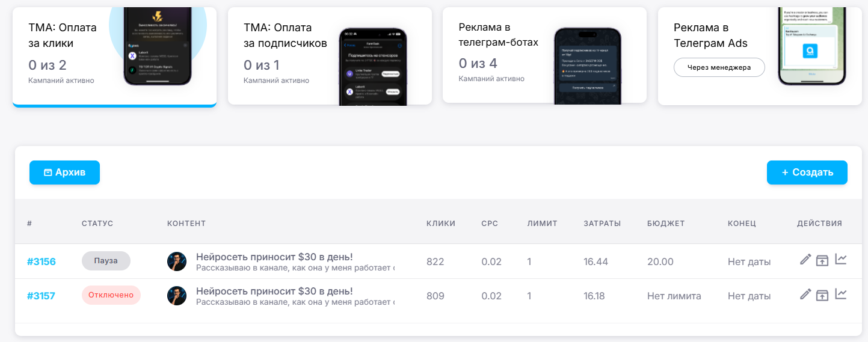The width and height of the screenshot is (868, 342).
Task: Open the 'Реклама в телеграм-ботах' card
Action: [499, 54]
